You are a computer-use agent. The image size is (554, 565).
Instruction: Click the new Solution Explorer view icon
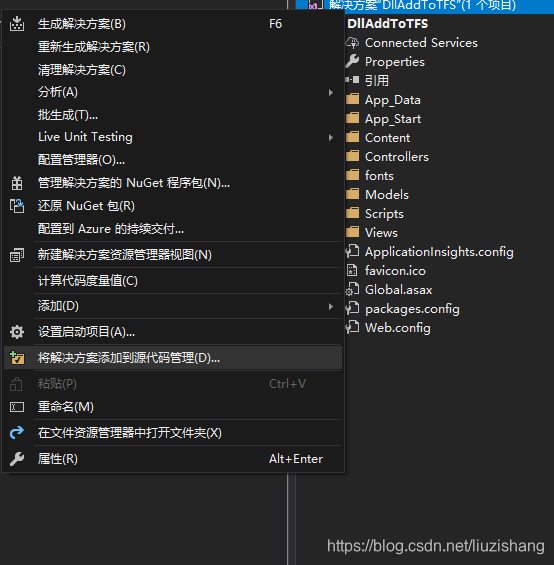17,255
